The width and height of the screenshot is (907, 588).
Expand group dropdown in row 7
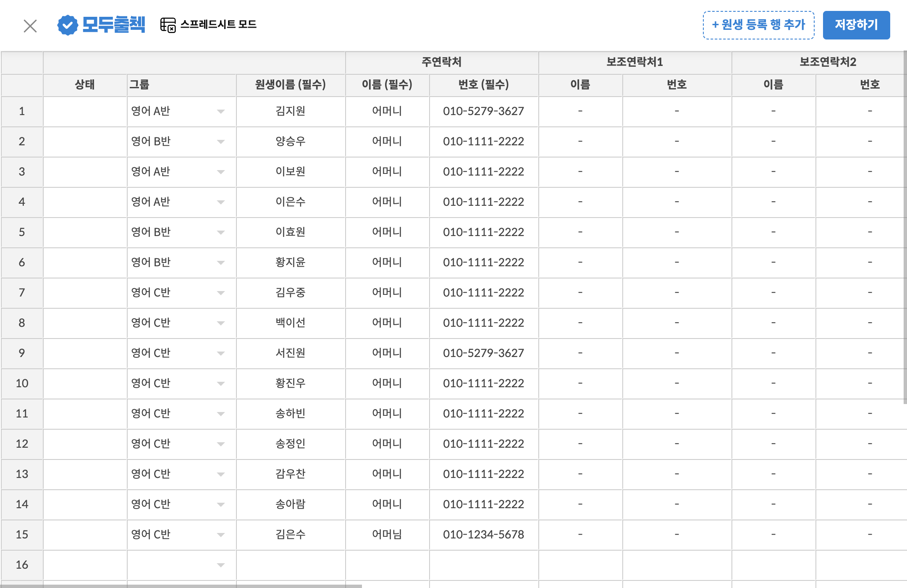(x=220, y=293)
